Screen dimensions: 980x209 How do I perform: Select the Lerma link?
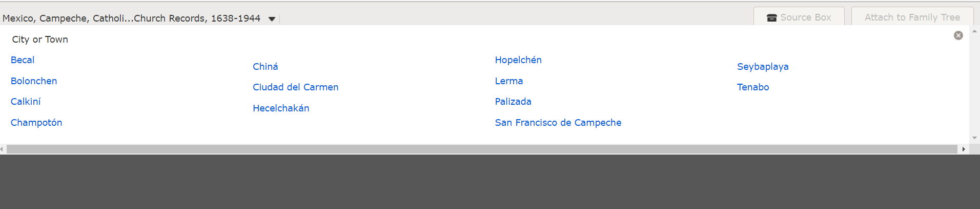pos(509,81)
